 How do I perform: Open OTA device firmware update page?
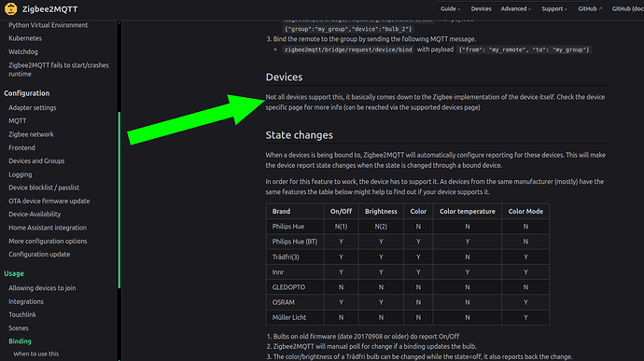point(49,201)
